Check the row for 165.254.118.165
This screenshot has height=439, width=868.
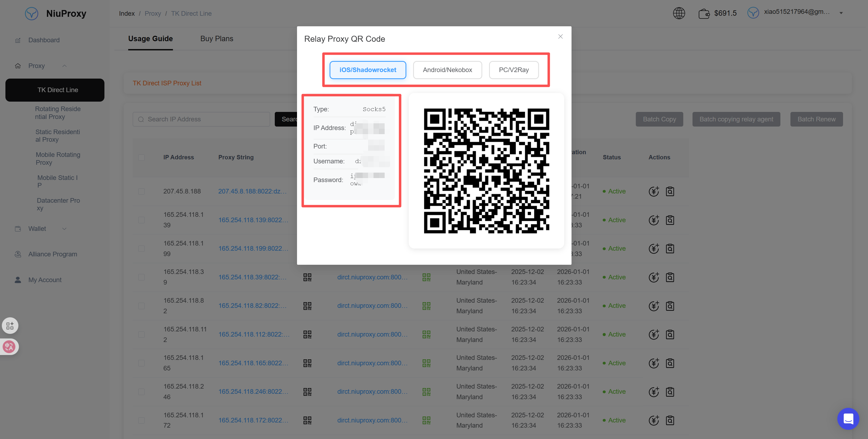[x=142, y=363]
